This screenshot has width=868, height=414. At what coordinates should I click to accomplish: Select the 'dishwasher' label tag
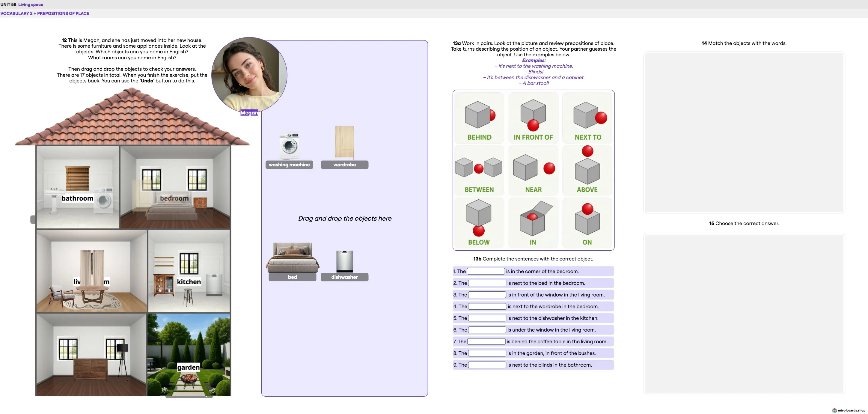tap(344, 277)
